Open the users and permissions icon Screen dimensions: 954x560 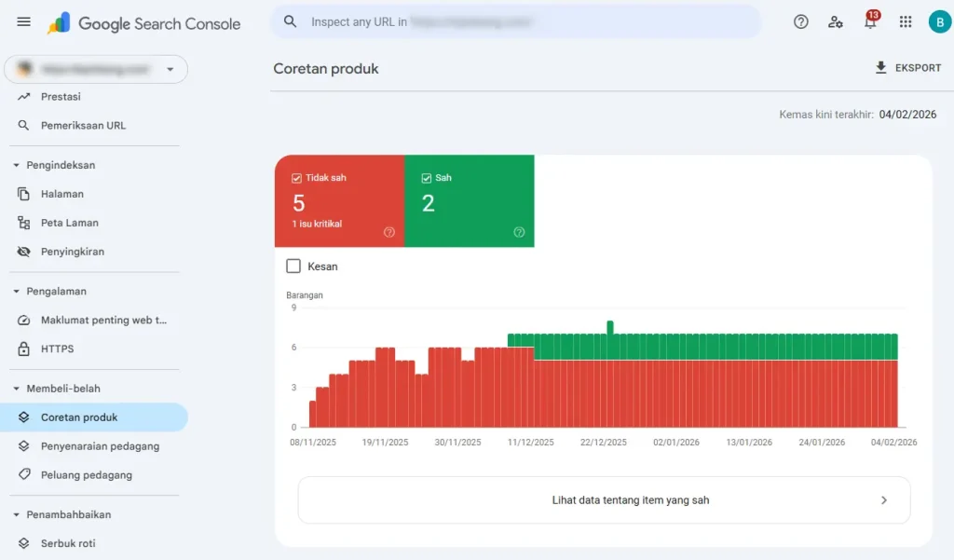[x=836, y=22]
